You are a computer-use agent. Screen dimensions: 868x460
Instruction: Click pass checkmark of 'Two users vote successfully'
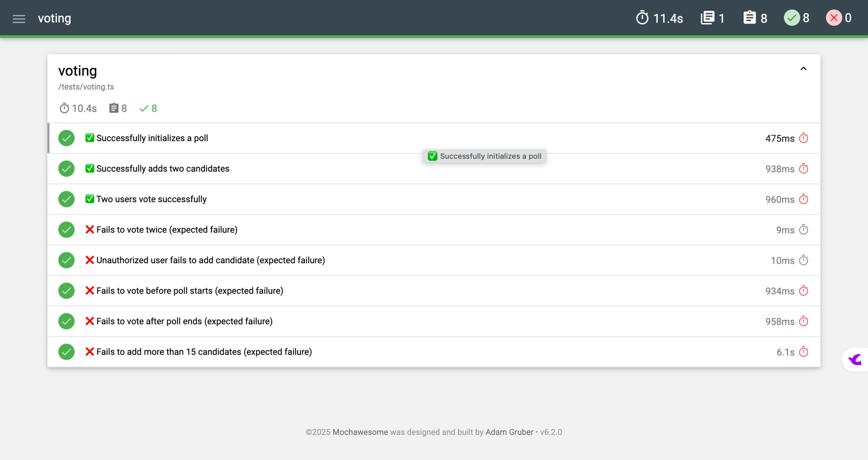point(66,199)
